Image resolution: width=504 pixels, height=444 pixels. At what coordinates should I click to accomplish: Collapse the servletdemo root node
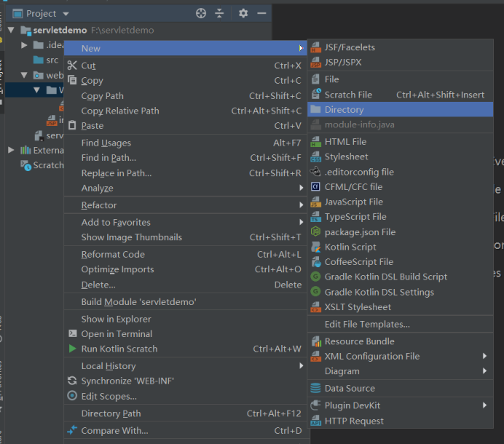11,30
